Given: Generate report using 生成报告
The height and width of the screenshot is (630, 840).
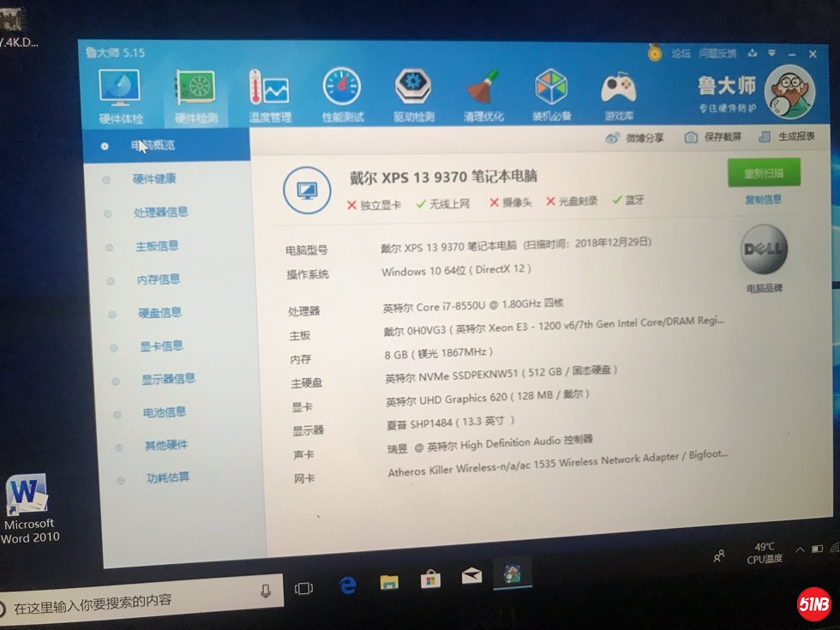Looking at the screenshot, I should click(x=794, y=135).
